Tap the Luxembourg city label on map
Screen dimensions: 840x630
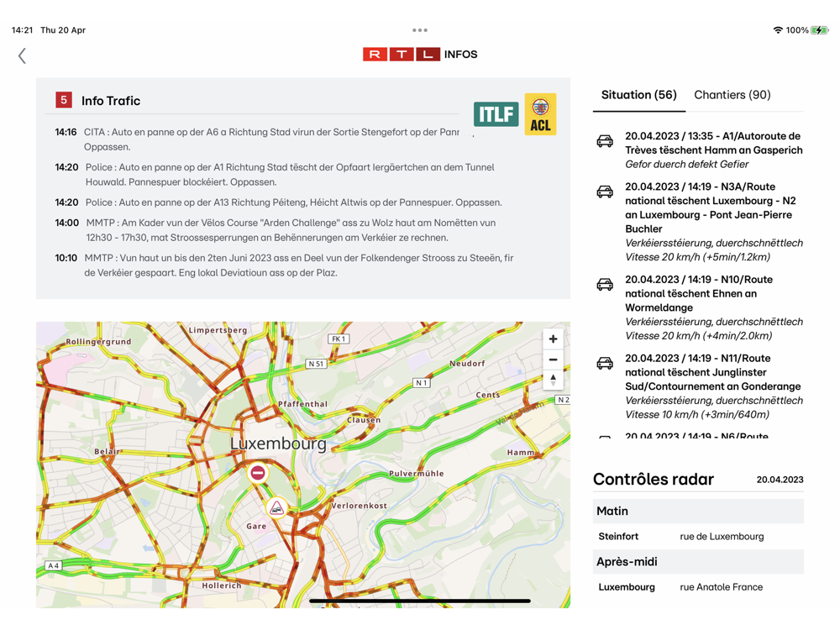(x=278, y=444)
